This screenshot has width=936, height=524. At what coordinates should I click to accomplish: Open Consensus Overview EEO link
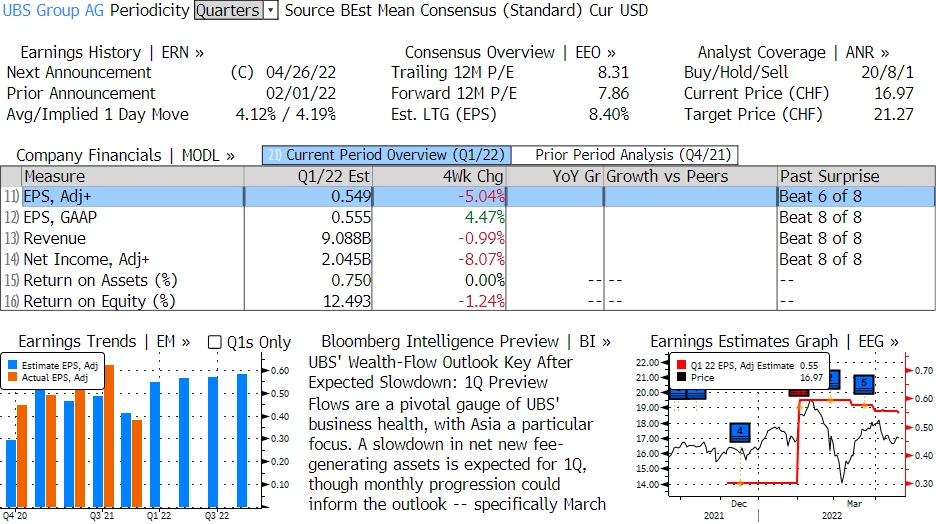[x=510, y=53]
